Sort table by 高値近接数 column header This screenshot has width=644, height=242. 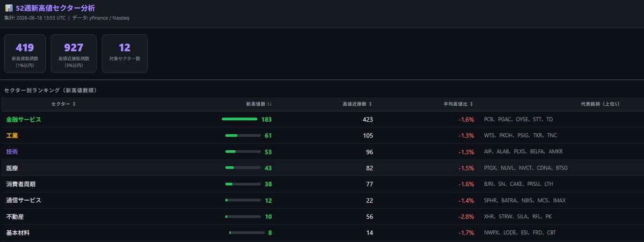pyautogui.click(x=357, y=104)
